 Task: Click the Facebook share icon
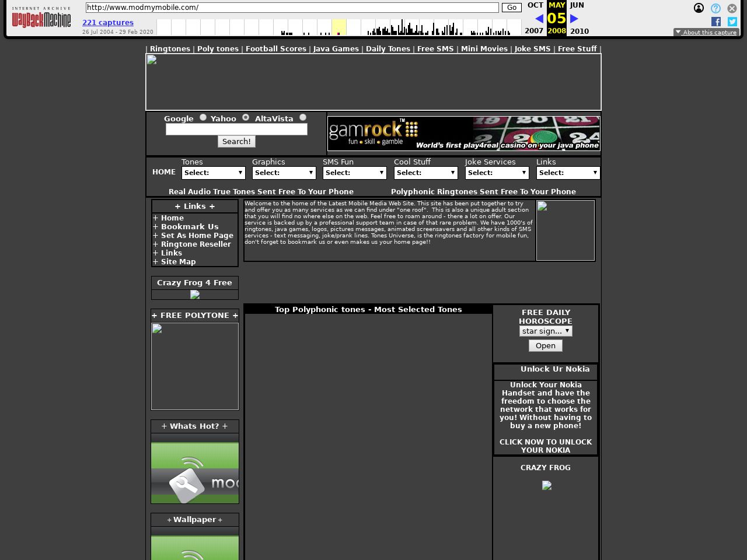[716, 22]
